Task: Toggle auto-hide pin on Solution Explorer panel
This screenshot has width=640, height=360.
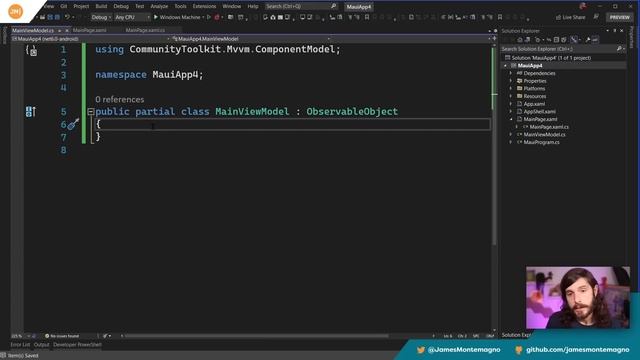Action: (x=615, y=31)
